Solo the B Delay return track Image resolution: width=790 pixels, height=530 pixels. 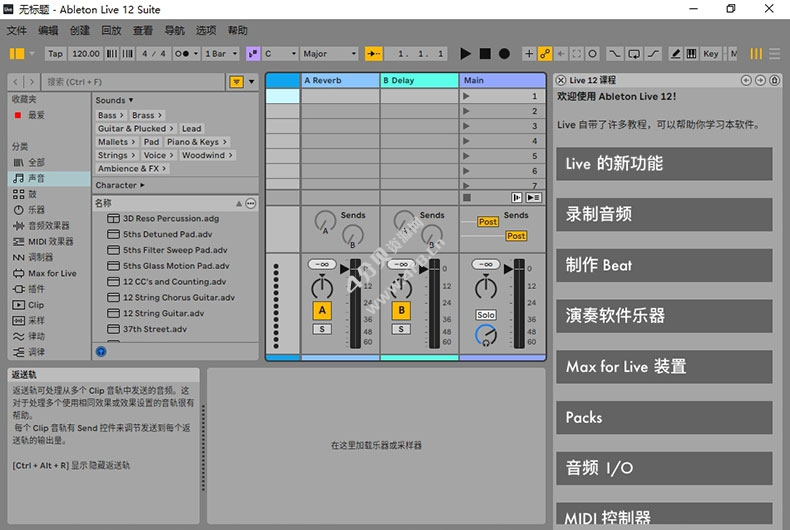click(x=400, y=329)
